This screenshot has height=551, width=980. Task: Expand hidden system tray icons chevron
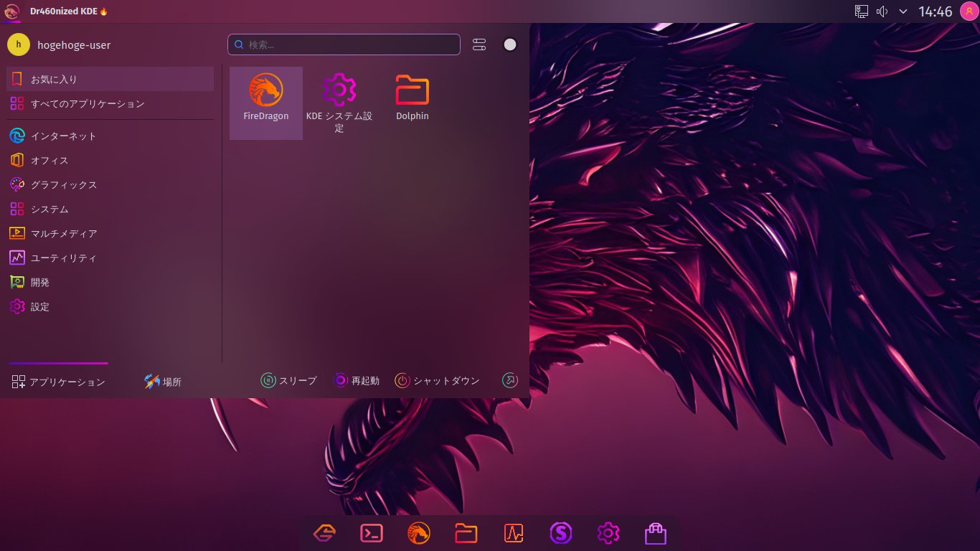click(x=903, y=11)
